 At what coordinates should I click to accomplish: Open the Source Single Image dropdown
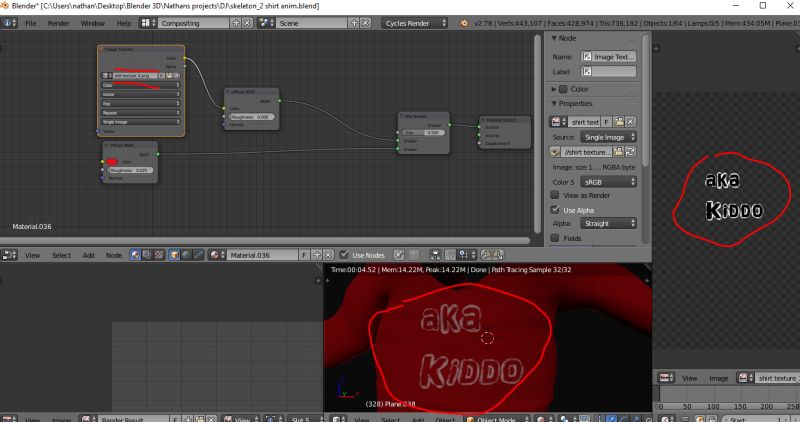click(608, 137)
